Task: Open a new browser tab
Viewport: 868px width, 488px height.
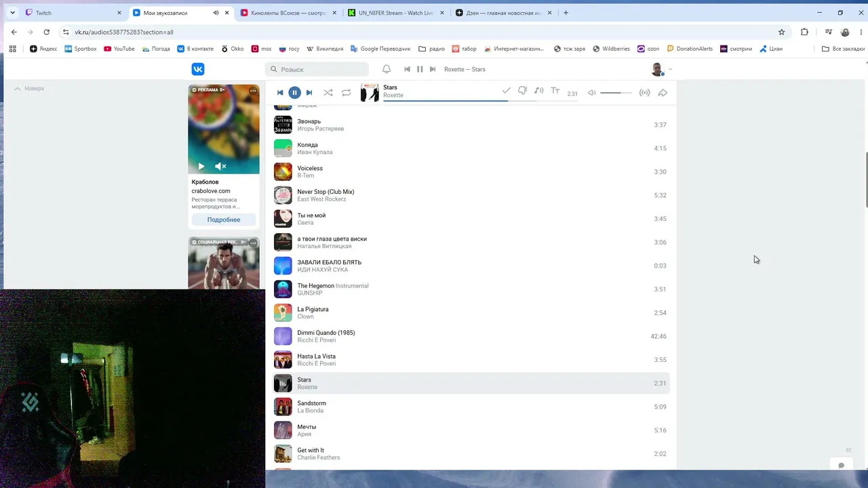Action: coord(566,13)
